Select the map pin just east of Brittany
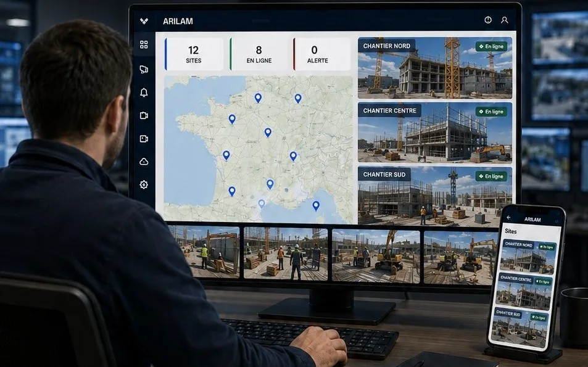588x367 pixels. (x=232, y=119)
